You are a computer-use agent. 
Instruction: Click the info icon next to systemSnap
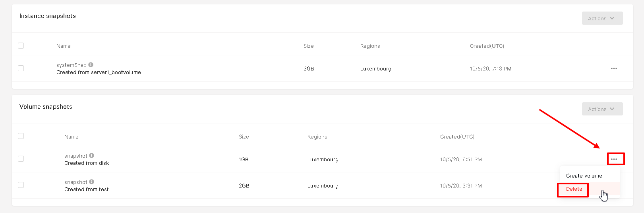pos(91,64)
